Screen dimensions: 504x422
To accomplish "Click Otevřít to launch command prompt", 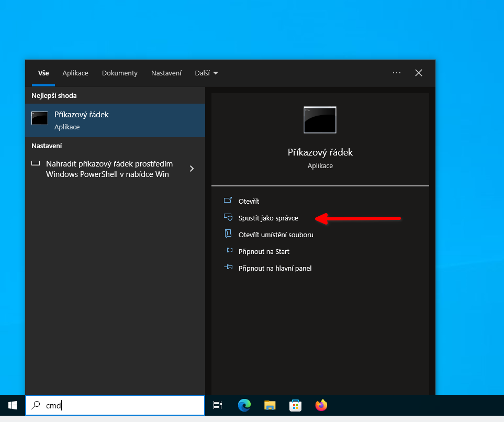I will pyautogui.click(x=249, y=201).
